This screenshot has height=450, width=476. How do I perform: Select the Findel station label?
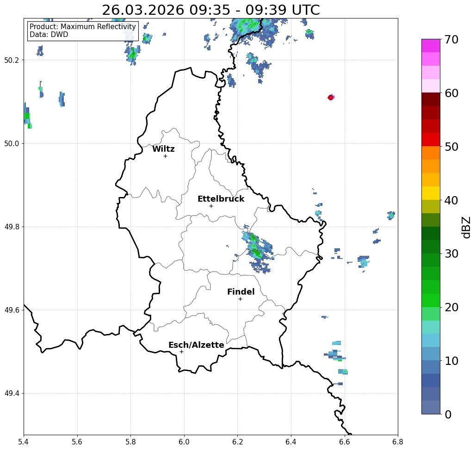[241, 292]
